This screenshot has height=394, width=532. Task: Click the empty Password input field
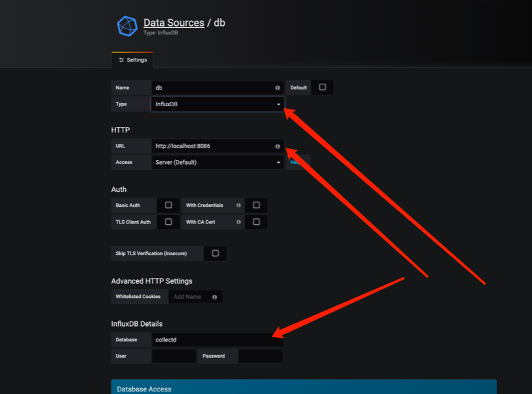tap(261, 356)
